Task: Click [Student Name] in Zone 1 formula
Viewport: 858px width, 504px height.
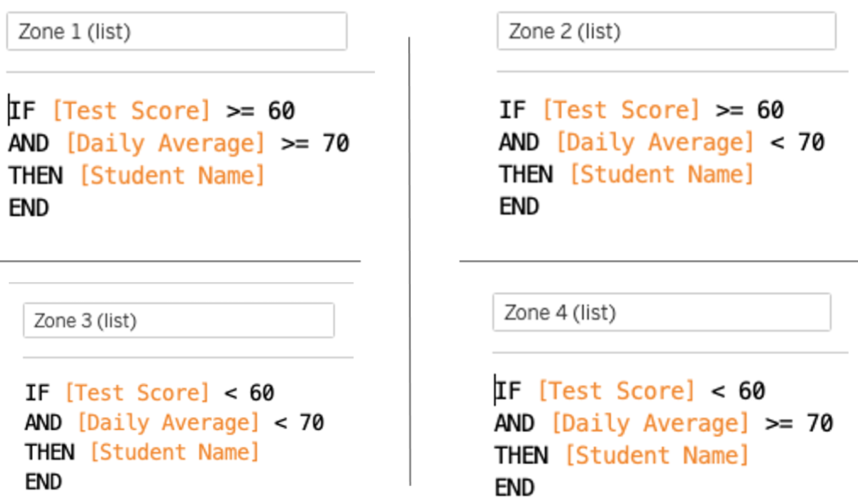Action: coord(172,175)
